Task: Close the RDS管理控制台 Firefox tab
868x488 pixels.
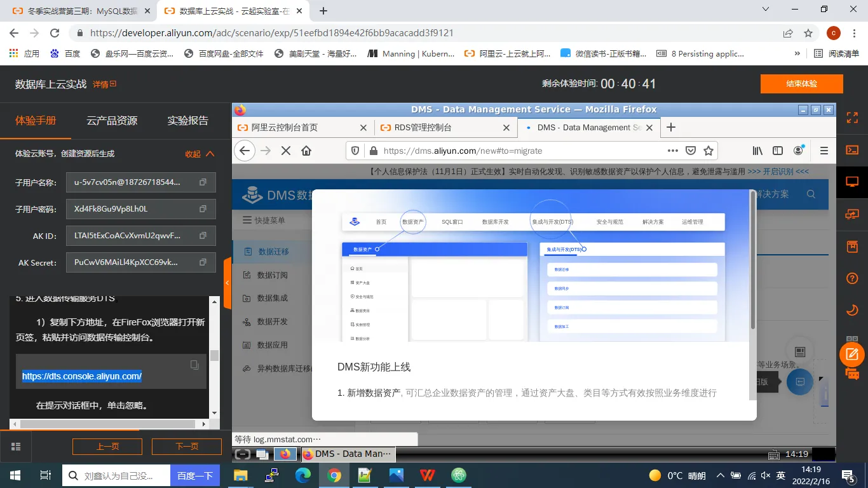Action: click(506, 127)
